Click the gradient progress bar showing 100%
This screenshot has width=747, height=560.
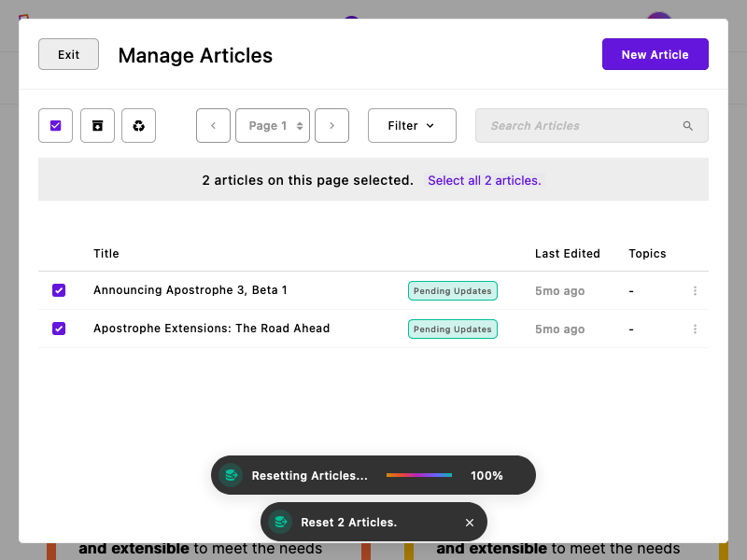click(x=418, y=475)
